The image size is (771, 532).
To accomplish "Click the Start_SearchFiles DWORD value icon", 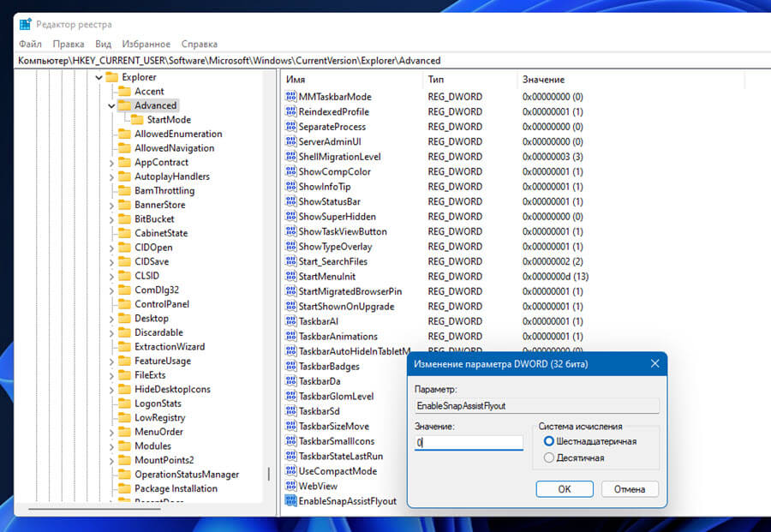I will pos(290,261).
